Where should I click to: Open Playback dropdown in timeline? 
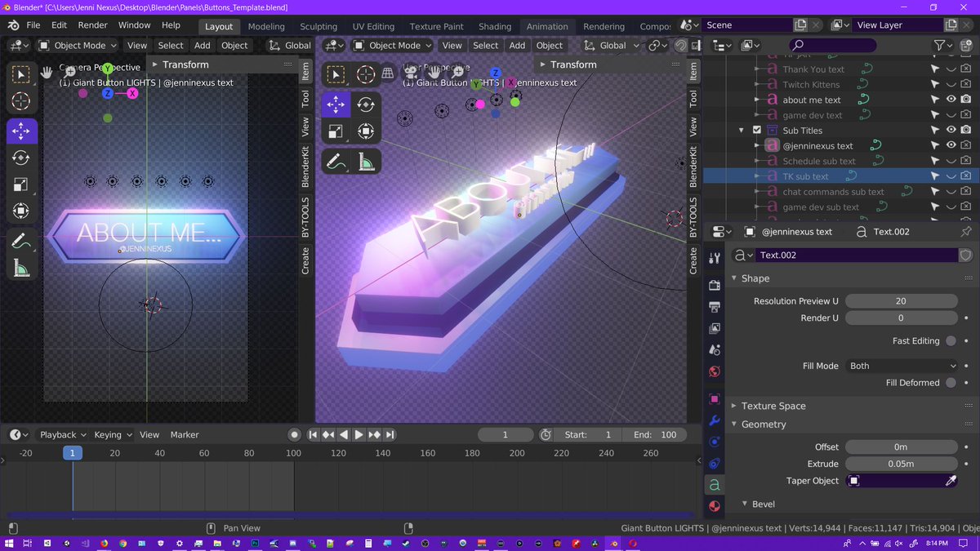pos(62,435)
